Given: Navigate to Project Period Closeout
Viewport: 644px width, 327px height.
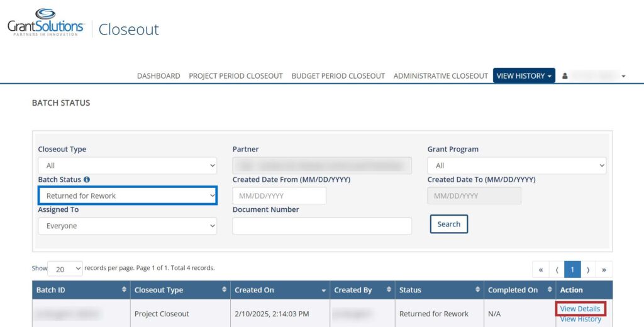Looking at the screenshot, I should 236,76.
